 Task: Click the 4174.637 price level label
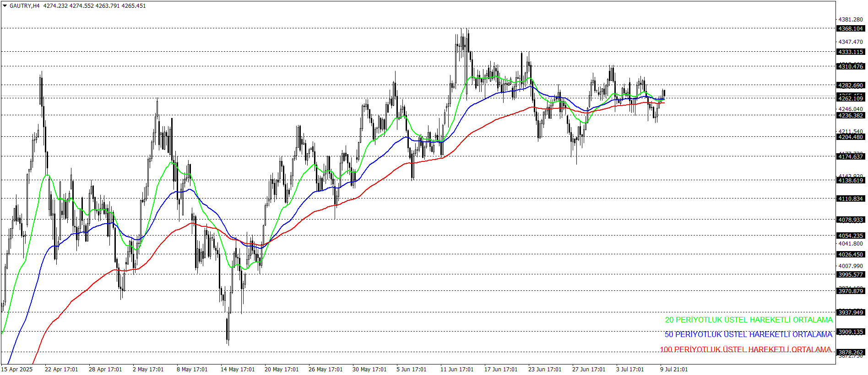coord(851,156)
